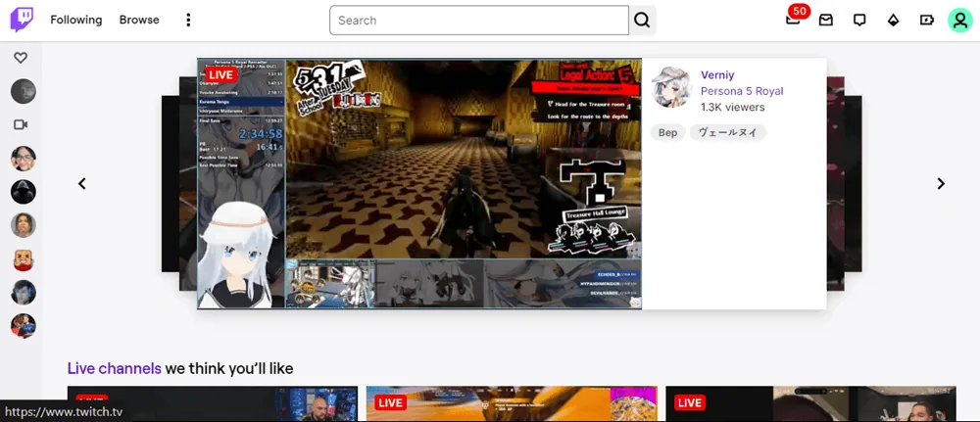Click the heart Followed Channels icon
The width and height of the screenshot is (980, 422).
pyautogui.click(x=21, y=58)
